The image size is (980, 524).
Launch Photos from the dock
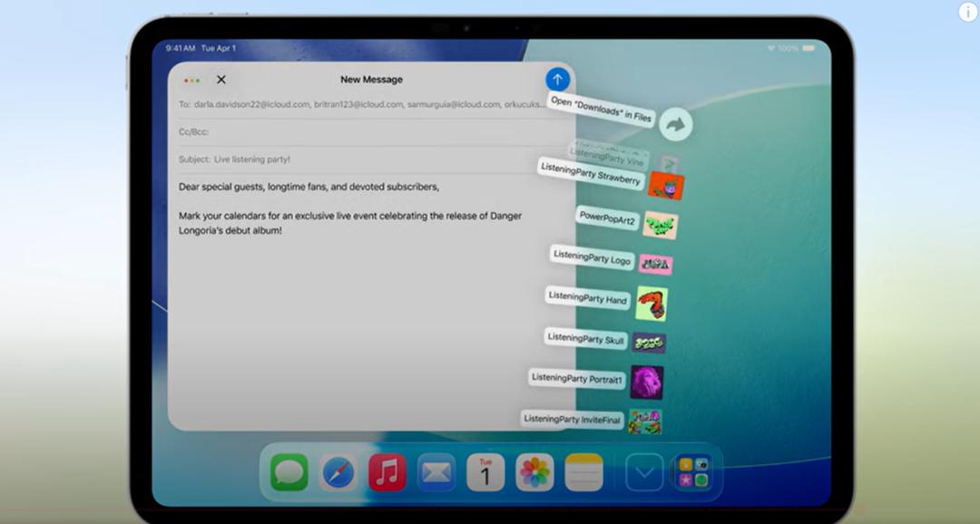[x=534, y=472]
